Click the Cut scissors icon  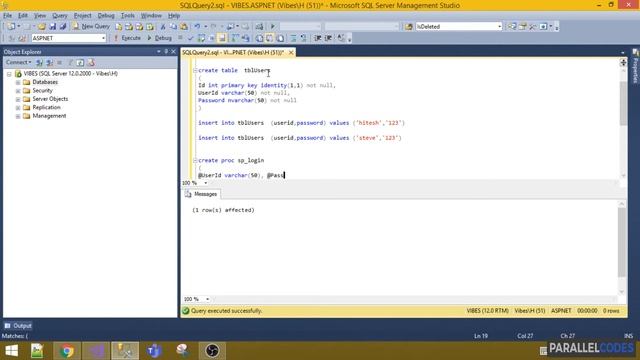coord(162,27)
